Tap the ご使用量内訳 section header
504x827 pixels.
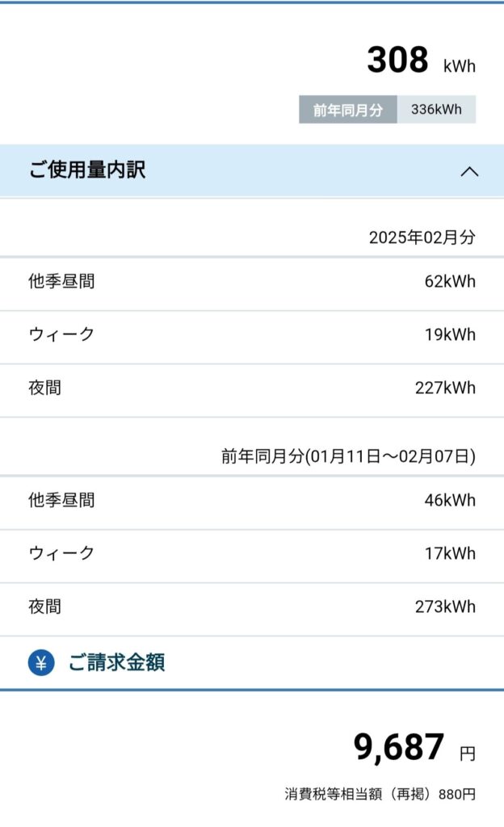tap(87, 170)
